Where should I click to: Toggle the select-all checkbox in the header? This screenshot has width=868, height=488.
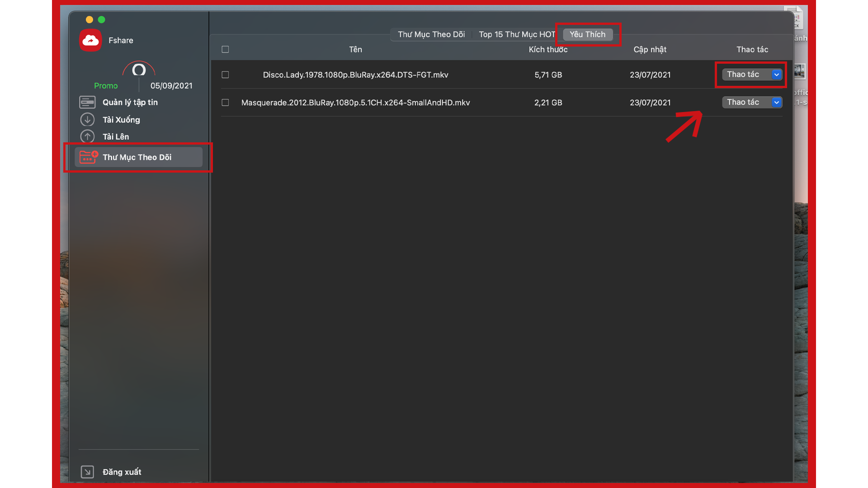(225, 49)
